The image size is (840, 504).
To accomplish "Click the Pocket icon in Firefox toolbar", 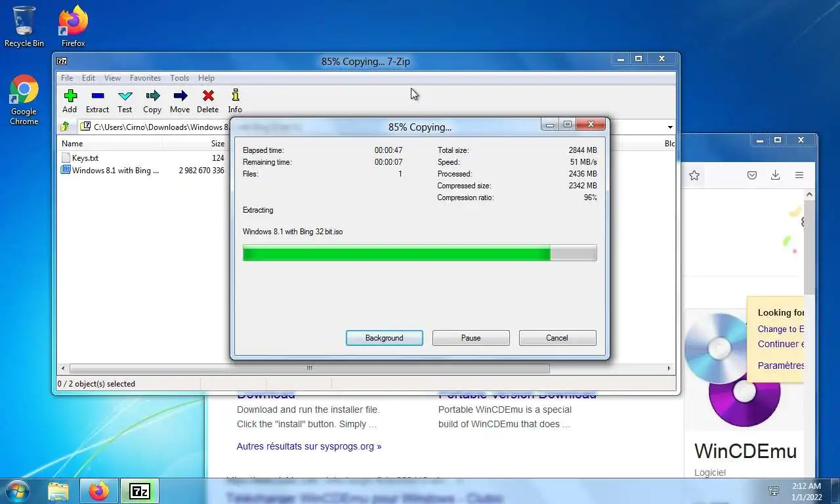I will tap(752, 175).
